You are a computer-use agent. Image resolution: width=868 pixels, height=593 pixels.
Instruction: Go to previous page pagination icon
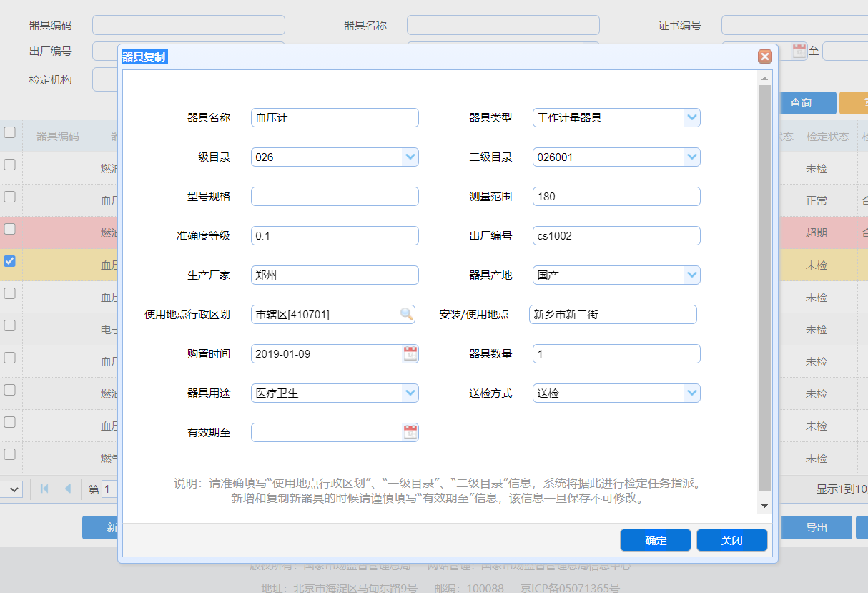pos(68,489)
